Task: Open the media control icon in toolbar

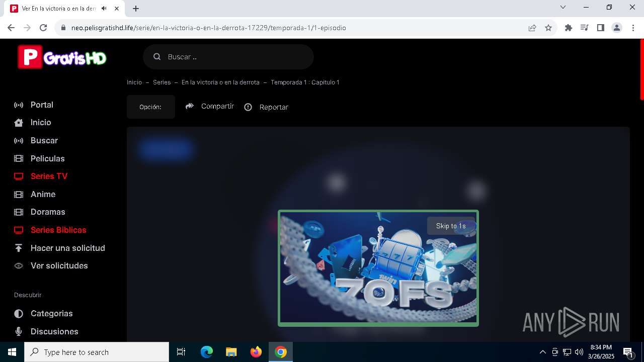Action: 584,28
